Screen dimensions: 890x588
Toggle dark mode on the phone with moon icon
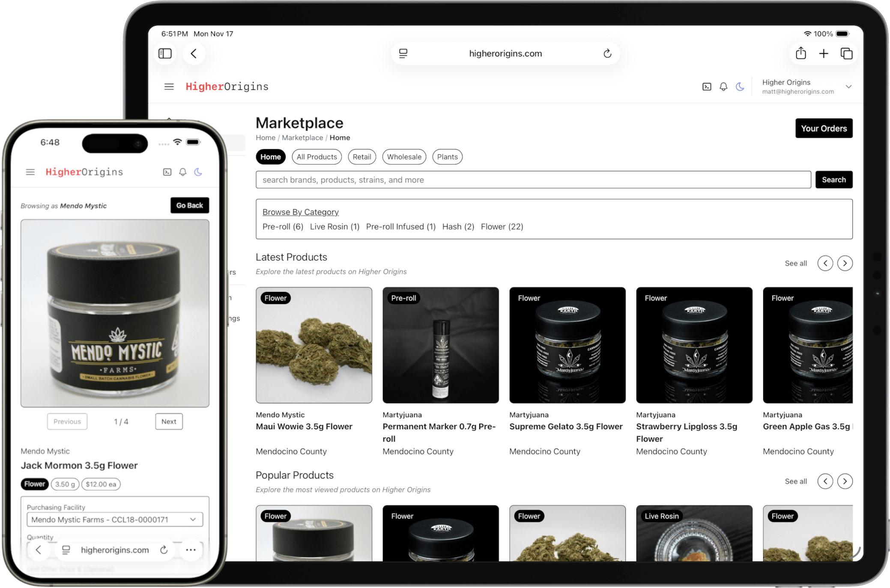point(198,172)
